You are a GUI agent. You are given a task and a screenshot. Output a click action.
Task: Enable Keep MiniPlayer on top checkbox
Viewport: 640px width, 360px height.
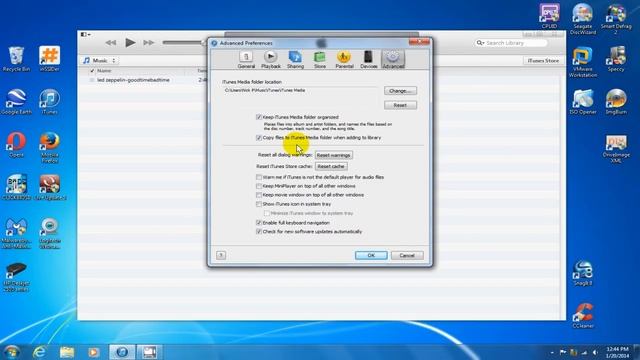(259, 186)
